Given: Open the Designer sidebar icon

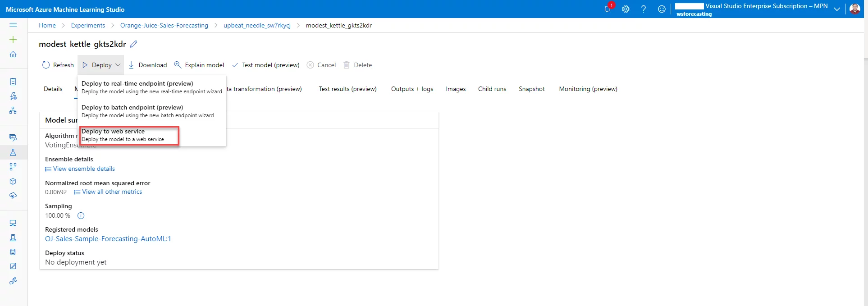Looking at the screenshot, I should (13, 110).
